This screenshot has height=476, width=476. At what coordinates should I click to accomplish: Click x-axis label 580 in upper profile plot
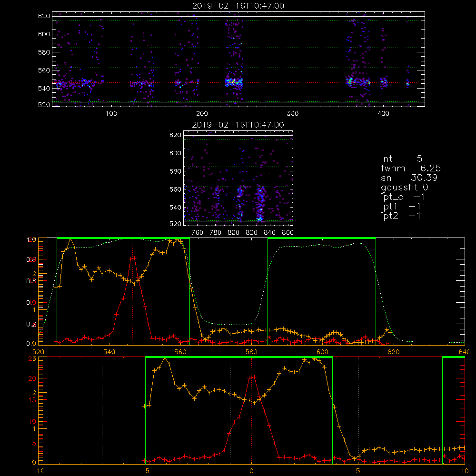pos(251,352)
